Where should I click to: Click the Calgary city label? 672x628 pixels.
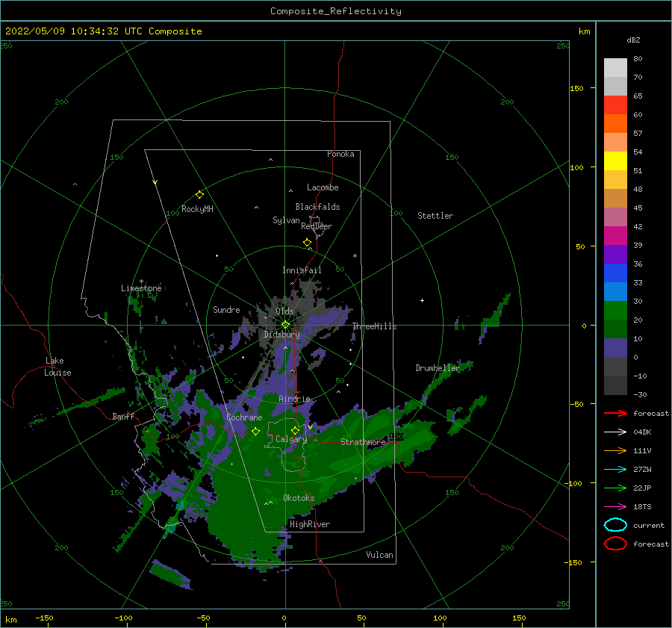click(x=291, y=439)
